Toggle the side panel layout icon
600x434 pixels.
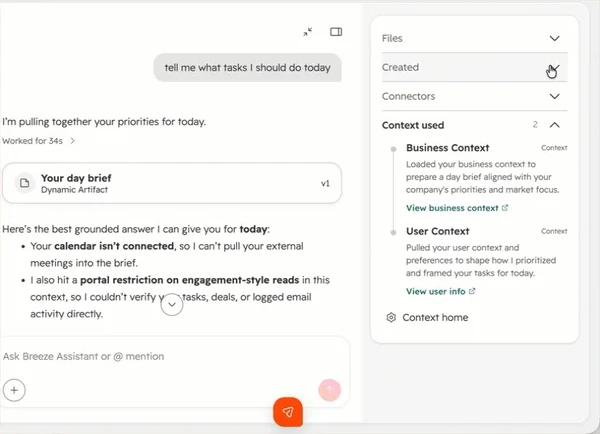pyautogui.click(x=336, y=32)
